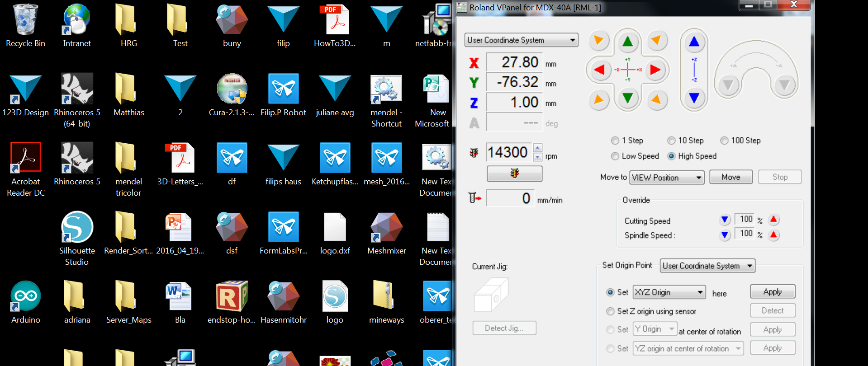The image size is (868, 366).
Task: Open 123D Design desktop shortcut
Action: coord(25,95)
